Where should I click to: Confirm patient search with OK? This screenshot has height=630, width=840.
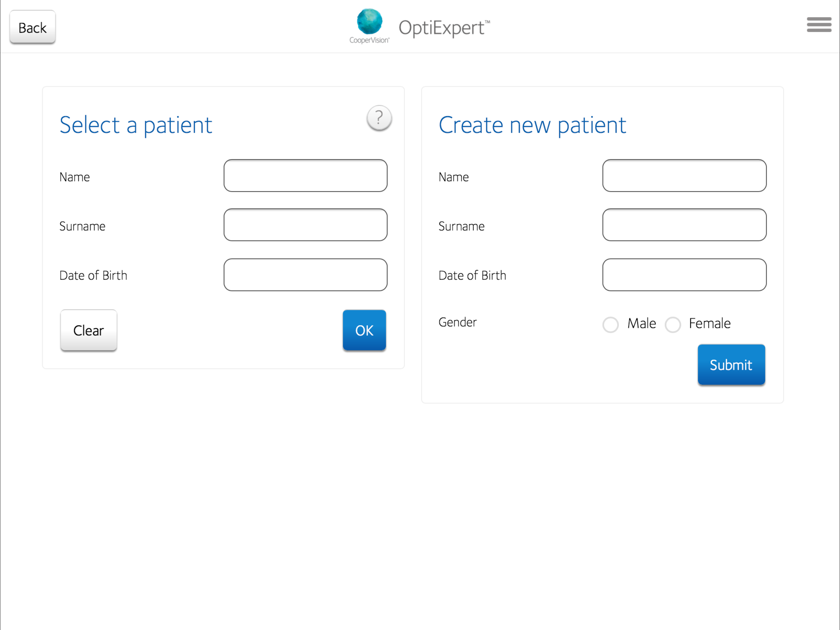pos(364,330)
